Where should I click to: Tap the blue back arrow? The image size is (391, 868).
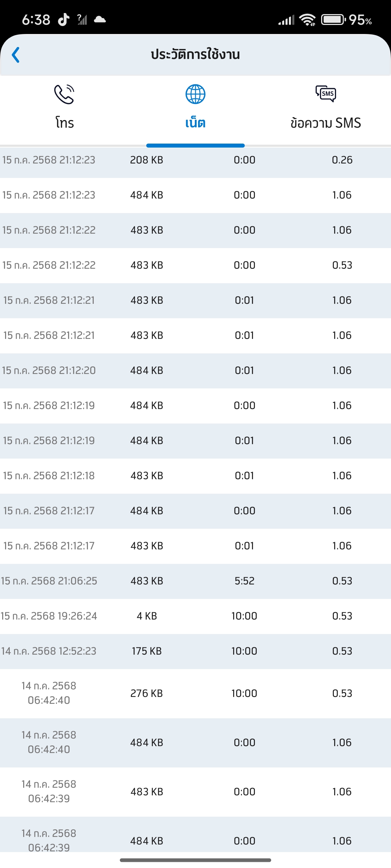[x=16, y=55]
